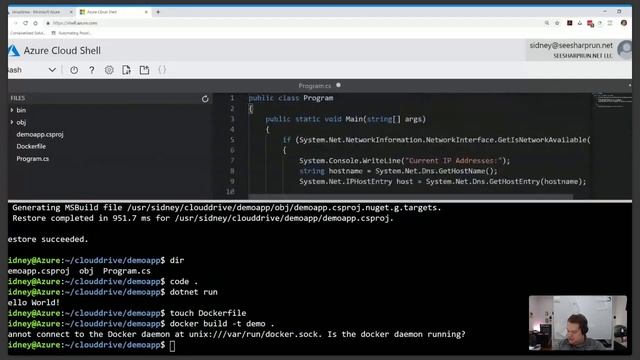Open the second bookmark in bookmarks bar
Image resolution: width=640 pixels, height=360 pixels.
(71, 33)
